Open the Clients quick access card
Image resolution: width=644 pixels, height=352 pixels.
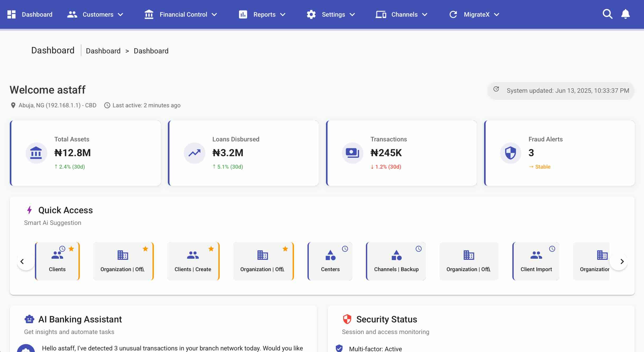(57, 261)
